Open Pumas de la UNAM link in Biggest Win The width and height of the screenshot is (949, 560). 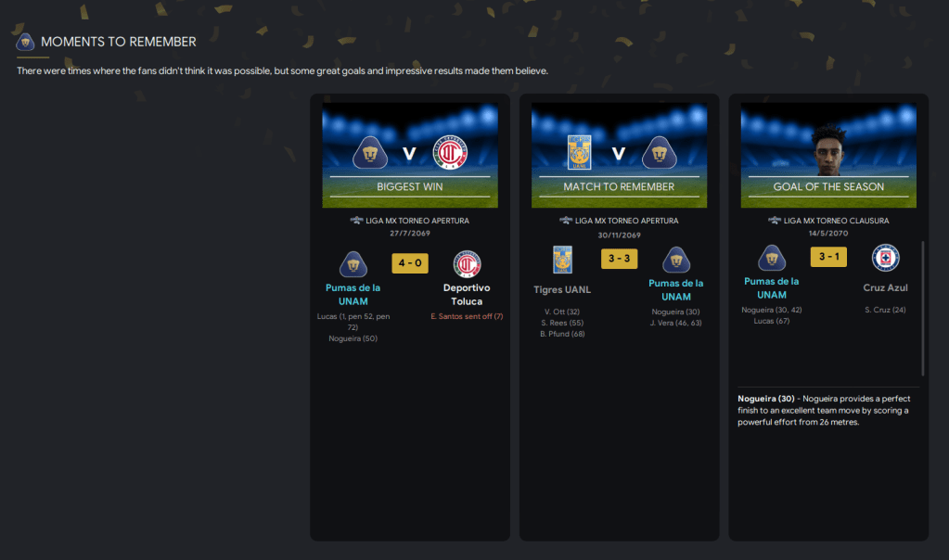pos(353,295)
